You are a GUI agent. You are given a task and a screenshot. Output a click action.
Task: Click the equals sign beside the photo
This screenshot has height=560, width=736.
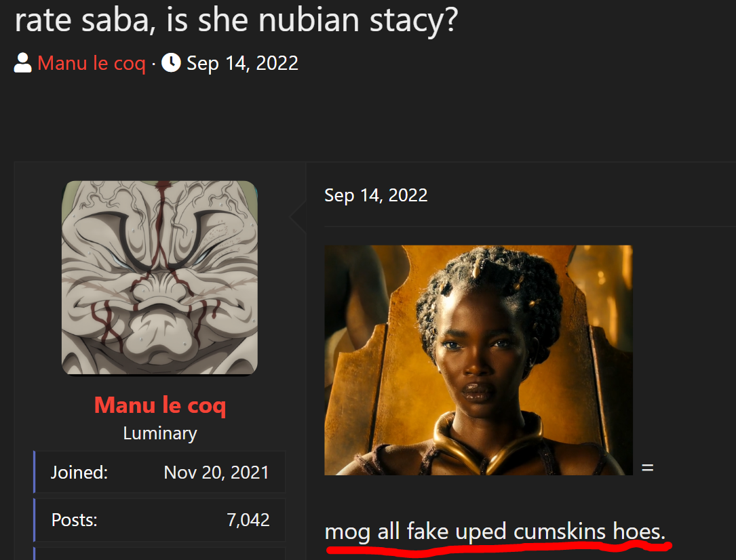(648, 467)
